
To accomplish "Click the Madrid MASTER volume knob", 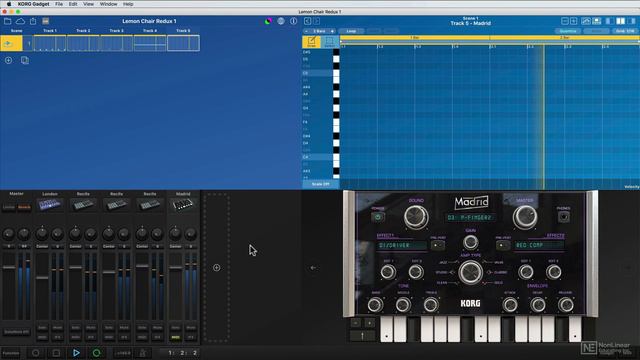I will (525, 217).
